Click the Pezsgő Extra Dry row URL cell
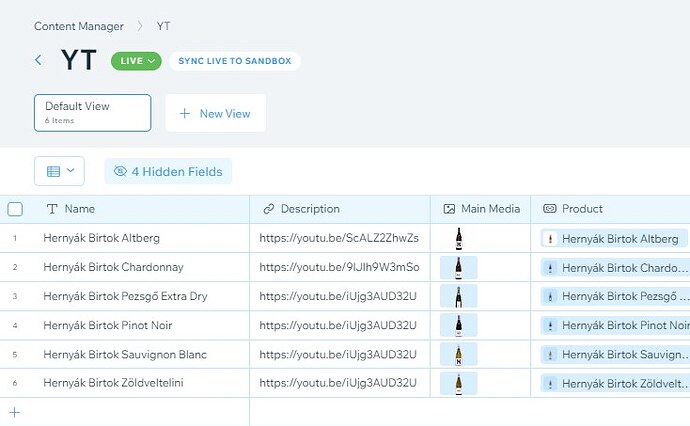The width and height of the screenshot is (690, 426). click(x=340, y=296)
